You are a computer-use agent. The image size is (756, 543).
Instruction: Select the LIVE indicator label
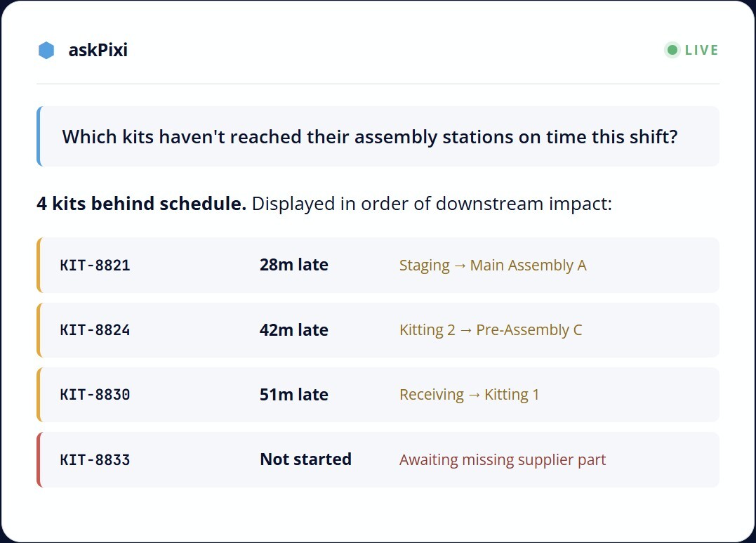701,50
